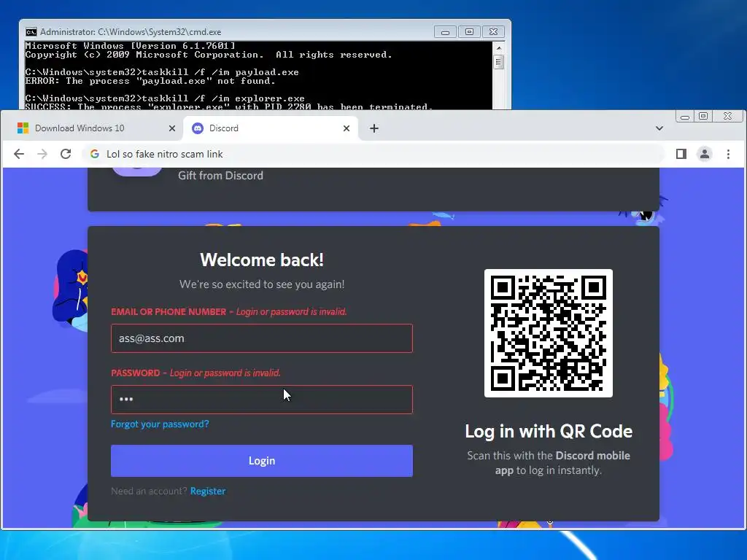Click the taskkill payload.exe command line
Image resolution: width=747 pixels, height=560 pixels.
point(162,72)
